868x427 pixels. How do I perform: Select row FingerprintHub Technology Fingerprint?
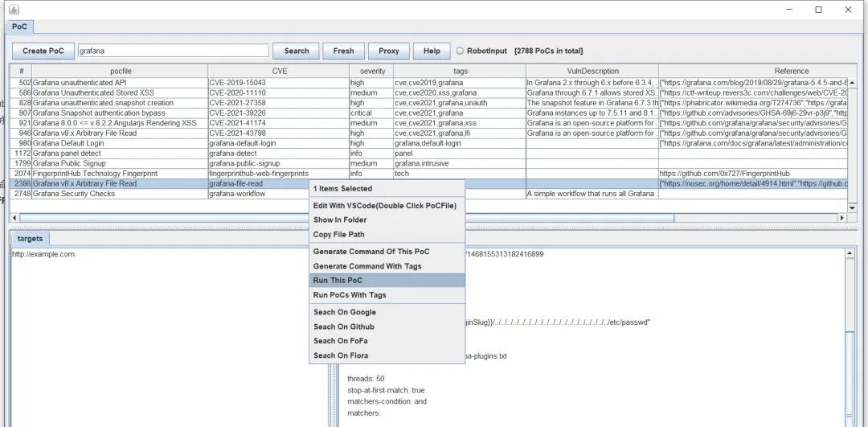(x=429, y=174)
